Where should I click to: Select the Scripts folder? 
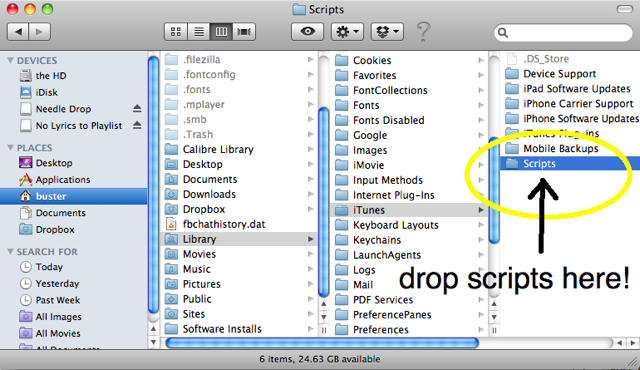[570, 164]
